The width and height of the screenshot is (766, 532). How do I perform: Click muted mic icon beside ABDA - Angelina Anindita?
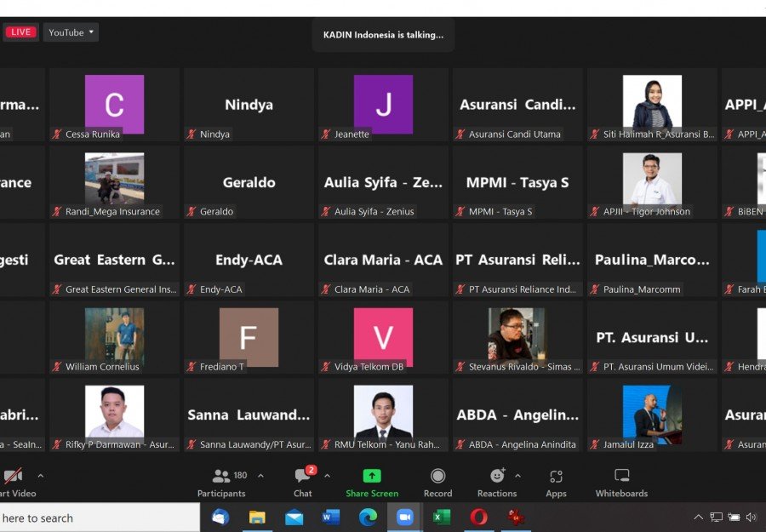pos(460,444)
